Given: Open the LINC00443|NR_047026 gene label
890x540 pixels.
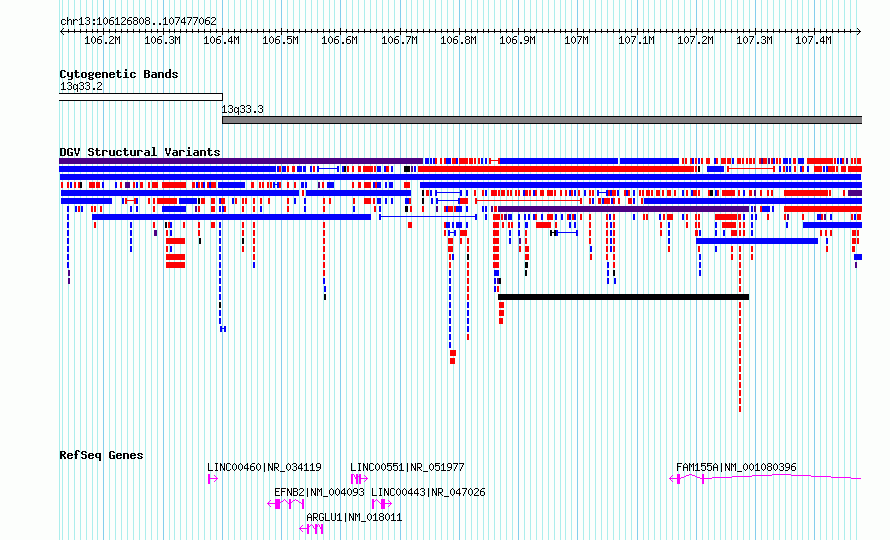Looking at the screenshot, I should pyautogui.click(x=428, y=492).
